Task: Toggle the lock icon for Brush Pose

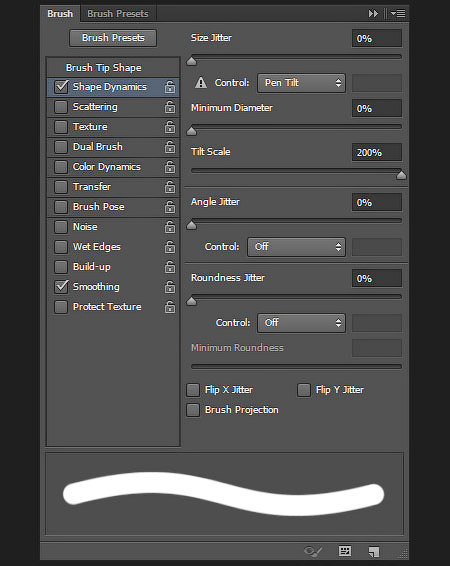Action: click(170, 207)
